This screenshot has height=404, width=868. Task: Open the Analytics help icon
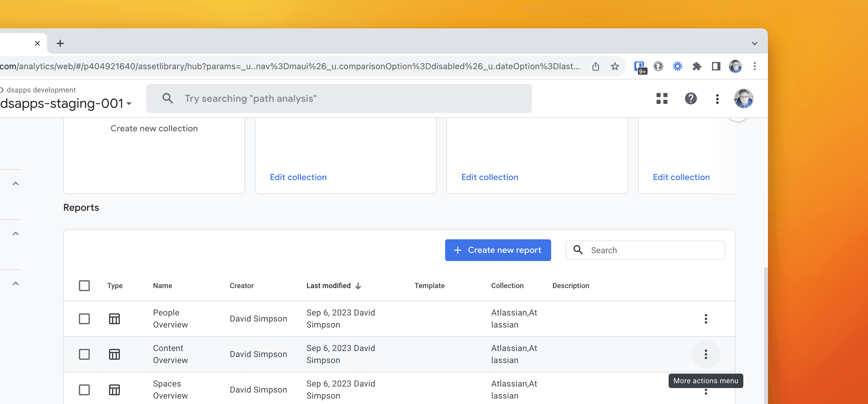tap(690, 99)
